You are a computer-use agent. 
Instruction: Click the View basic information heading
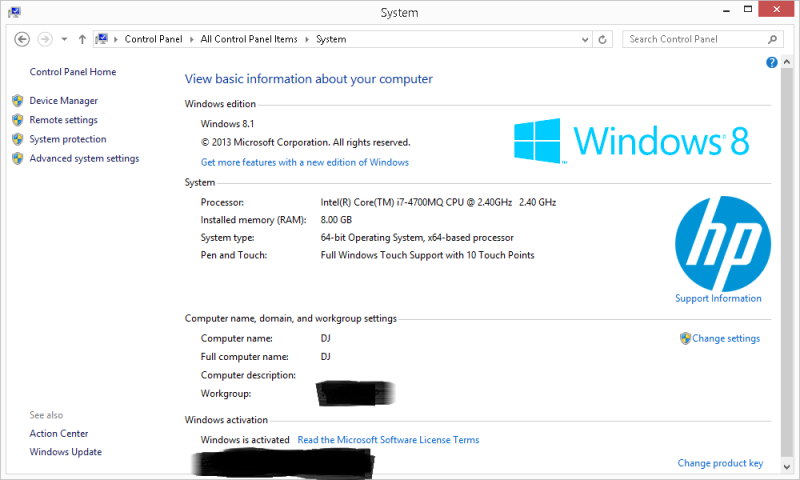point(309,79)
